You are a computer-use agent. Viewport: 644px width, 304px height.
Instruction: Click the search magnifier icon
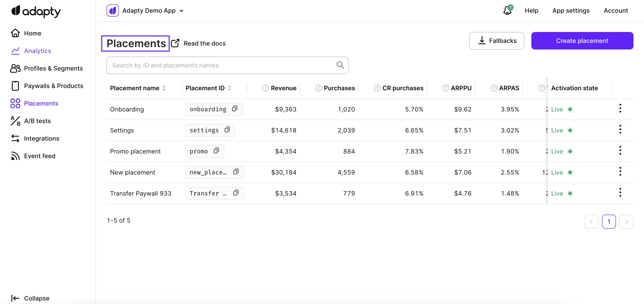tap(340, 65)
